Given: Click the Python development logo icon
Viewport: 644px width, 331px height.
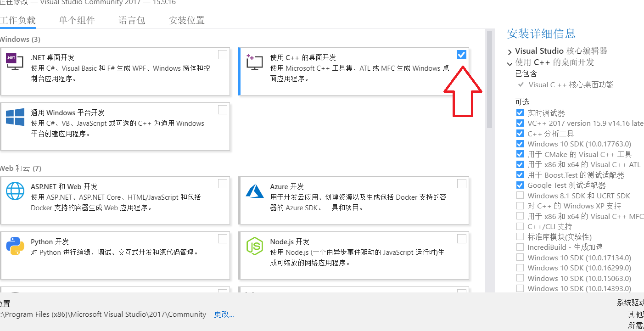Looking at the screenshot, I should (15, 246).
